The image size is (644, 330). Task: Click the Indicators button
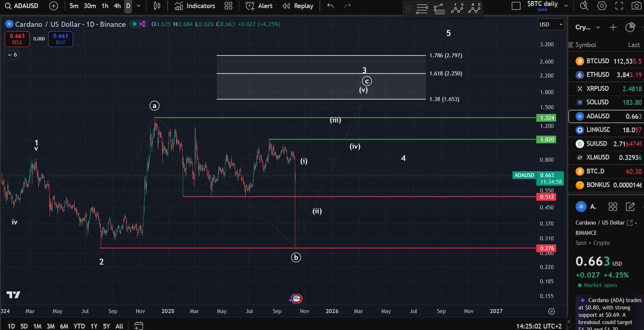pos(195,6)
